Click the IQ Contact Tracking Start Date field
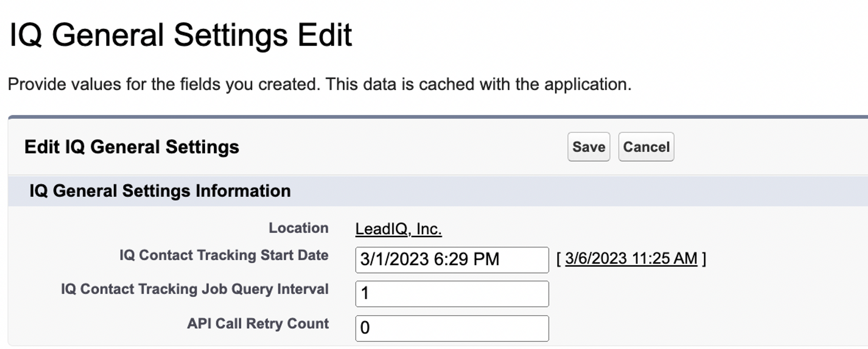This screenshot has height=349, width=868. point(451,260)
